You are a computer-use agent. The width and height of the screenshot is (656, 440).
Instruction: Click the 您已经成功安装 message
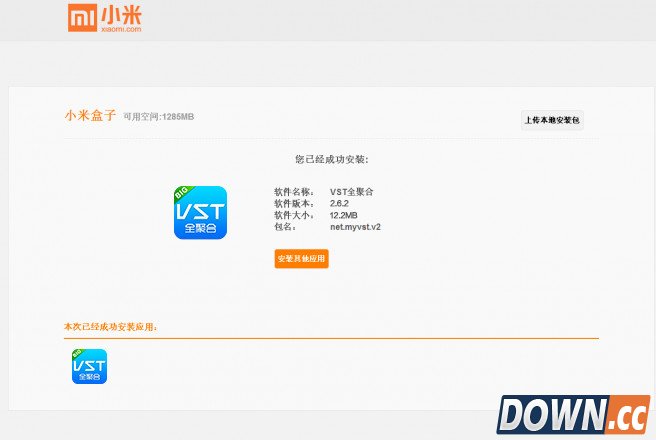coord(332,159)
